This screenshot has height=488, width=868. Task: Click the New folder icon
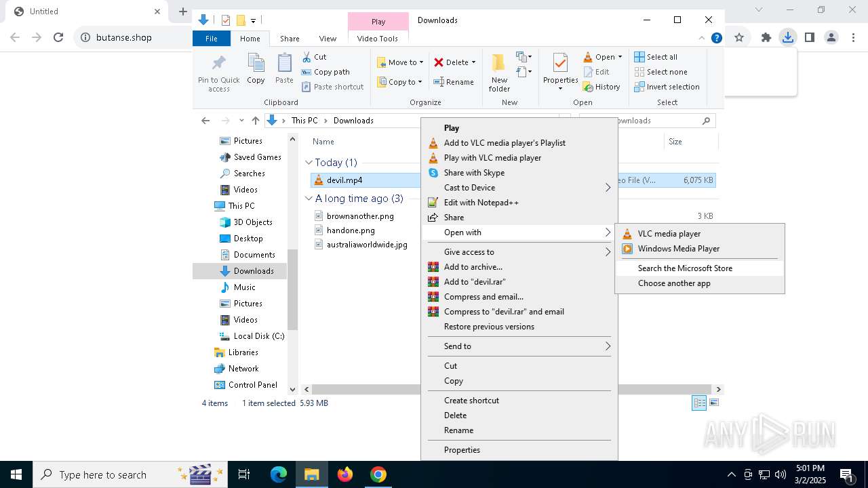[499, 63]
